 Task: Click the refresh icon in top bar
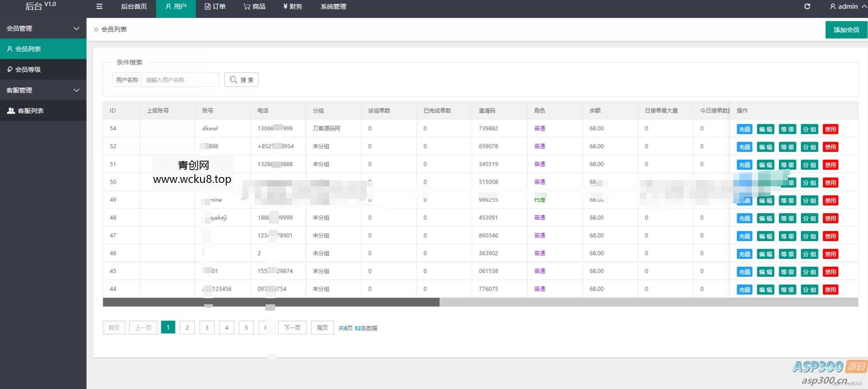point(807,7)
